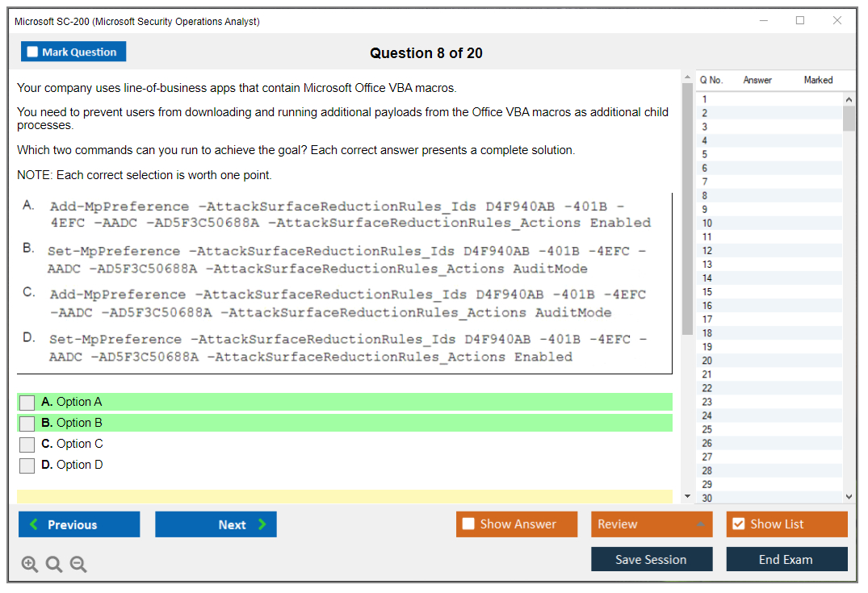
Task: Click the SC-200 app icon in title bar
Action: point(18,21)
